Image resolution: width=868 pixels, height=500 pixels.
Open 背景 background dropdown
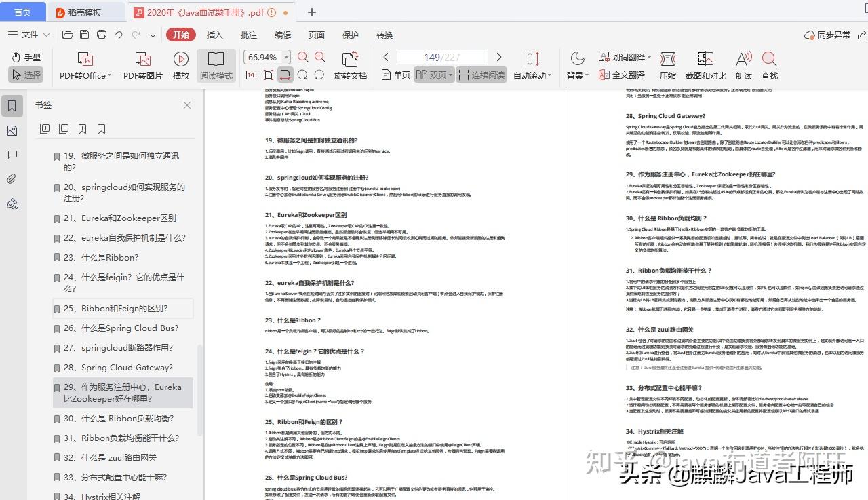tap(577, 66)
